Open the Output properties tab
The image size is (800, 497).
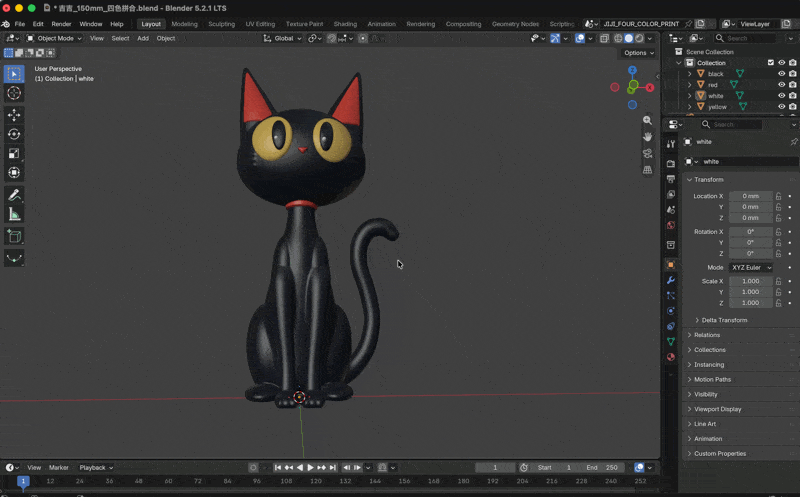tap(671, 179)
